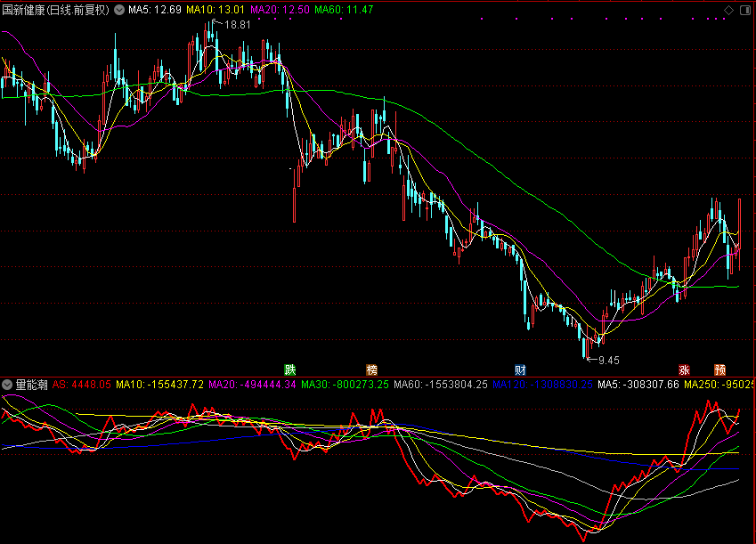The image size is (756, 544).
Task: Open the dropdown arrow beside 国新健康 title
Action: (119, 10)
